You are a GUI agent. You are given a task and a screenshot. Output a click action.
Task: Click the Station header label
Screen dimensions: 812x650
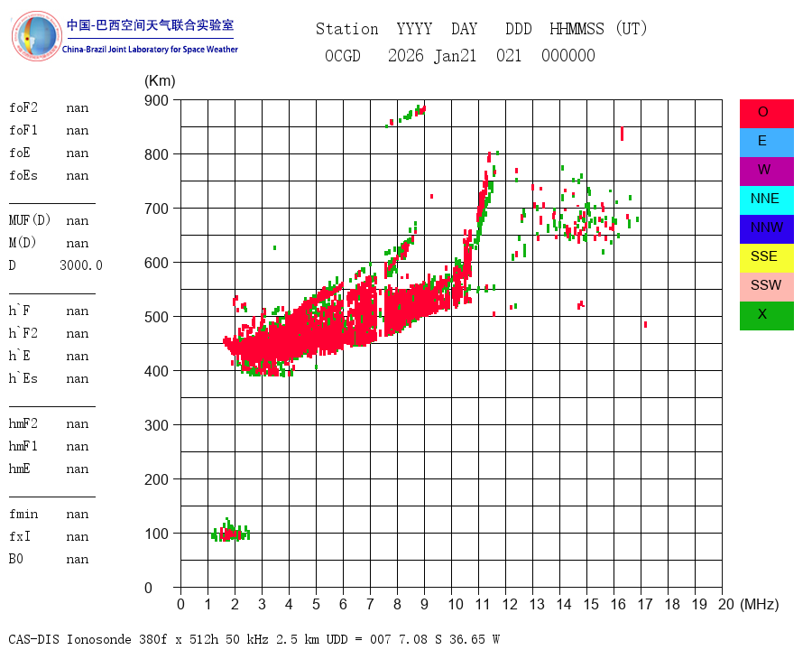(x=347, y=29)
